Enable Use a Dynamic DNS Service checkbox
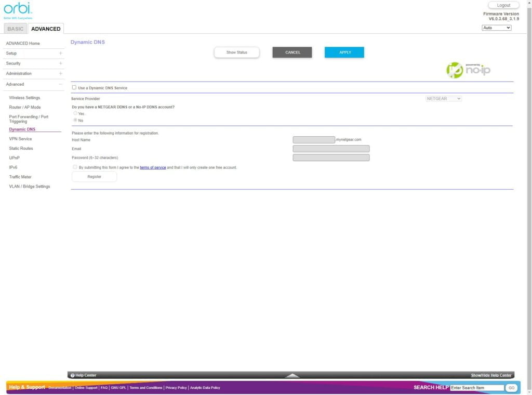Viewport: 532px width, 395px height. pos(74,88)
